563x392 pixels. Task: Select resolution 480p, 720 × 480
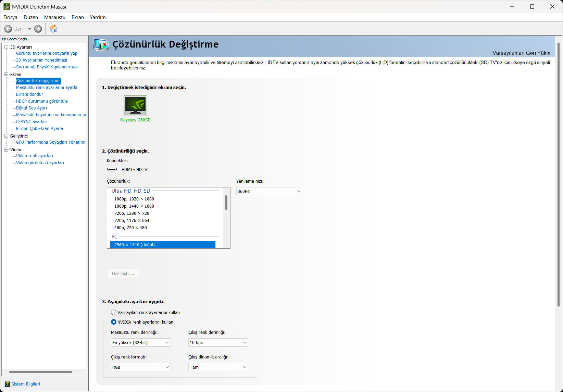point(130,228)
